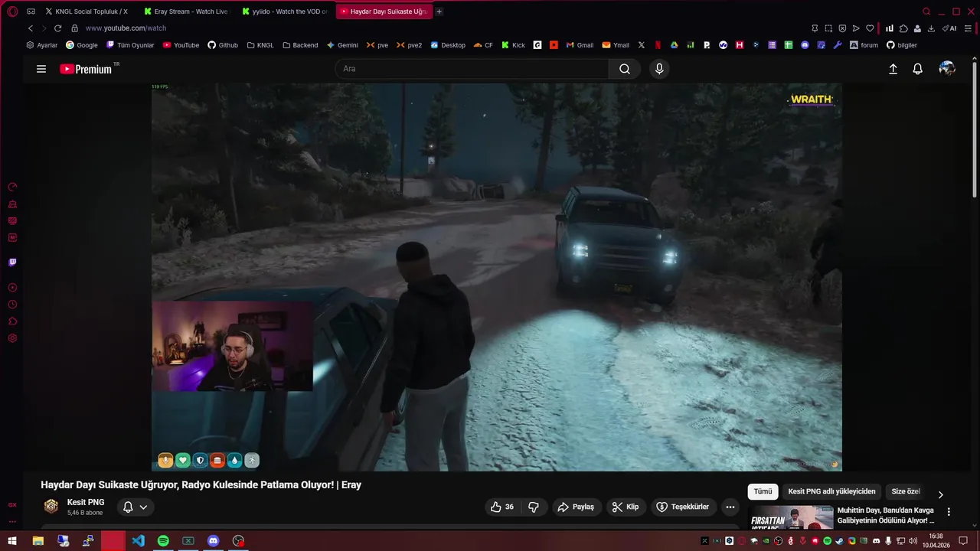This screenshot has height=551, width=980.
Task: Open History clock icon in Opera sidebar
Action: point(12,305)
